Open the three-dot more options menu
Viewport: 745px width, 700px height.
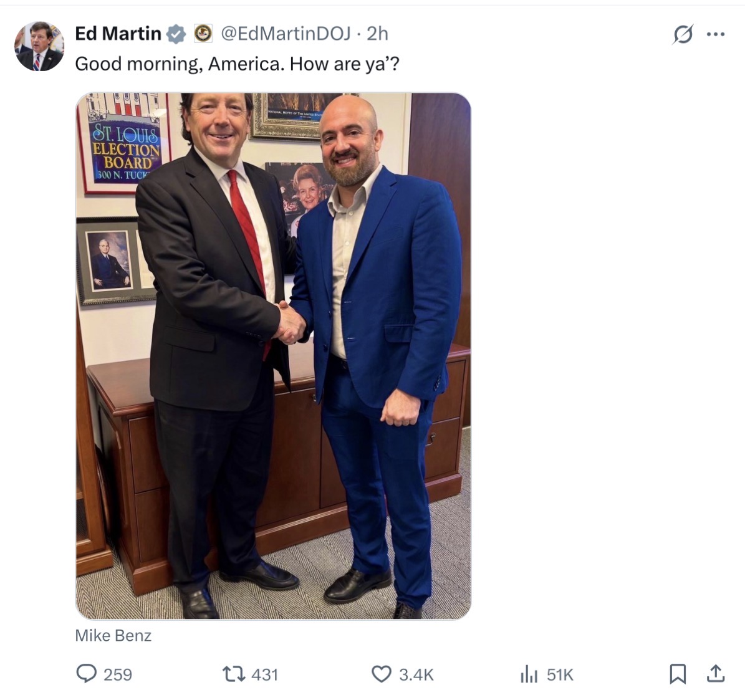715,34
